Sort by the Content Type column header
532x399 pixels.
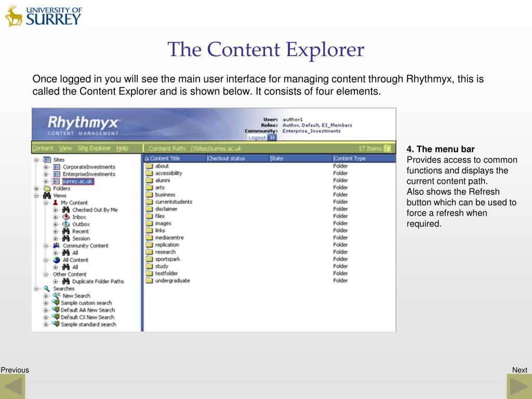364,158
